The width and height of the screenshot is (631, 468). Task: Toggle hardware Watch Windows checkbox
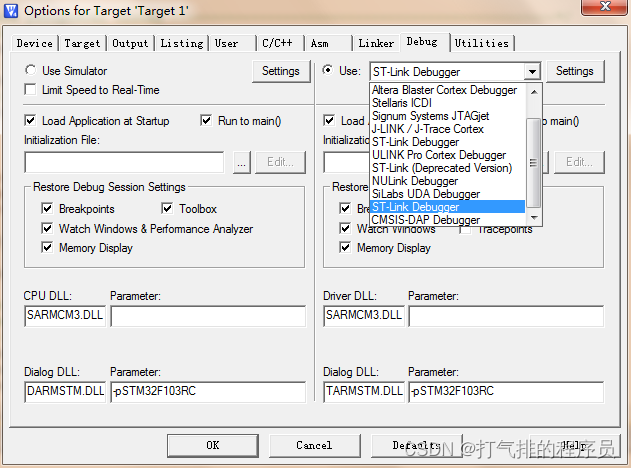click(x=345, y=228)
